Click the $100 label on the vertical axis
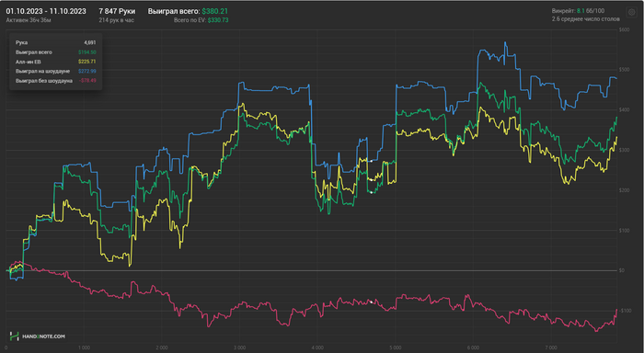644x353 pixels. coord(624,231)
